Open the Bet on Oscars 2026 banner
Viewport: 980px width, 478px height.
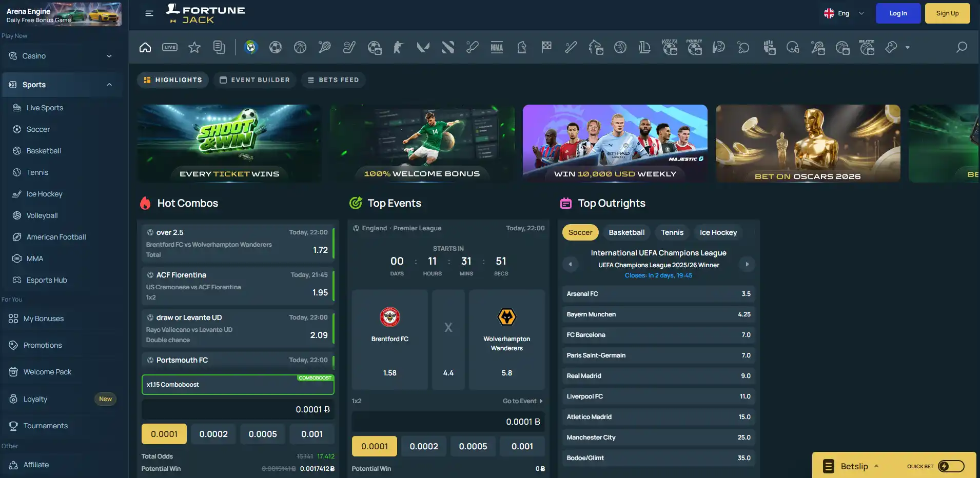[808, 144]
